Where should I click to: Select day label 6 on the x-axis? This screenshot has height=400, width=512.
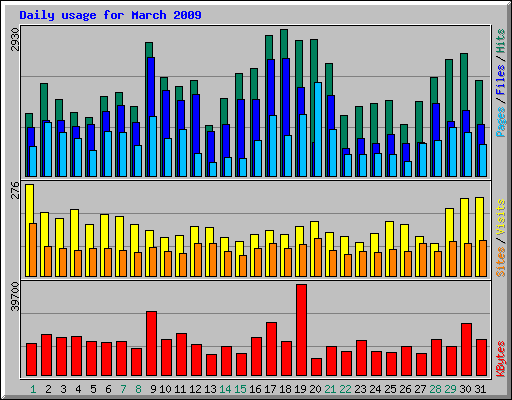(108, 389)
